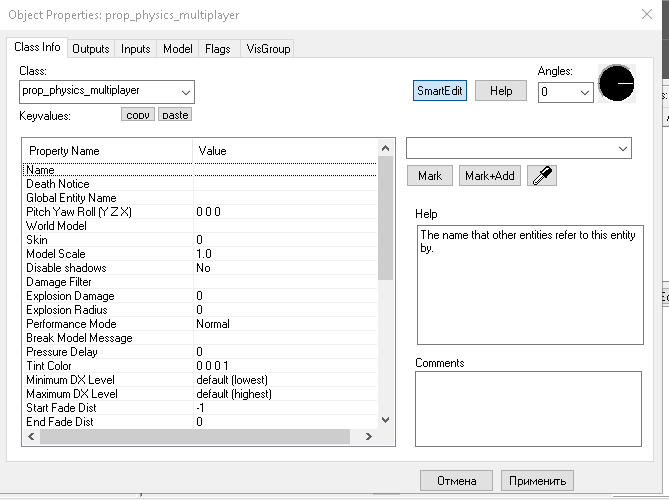Click the -1 Start Fade Dist value
669x500 pixels.
[201, 408]
